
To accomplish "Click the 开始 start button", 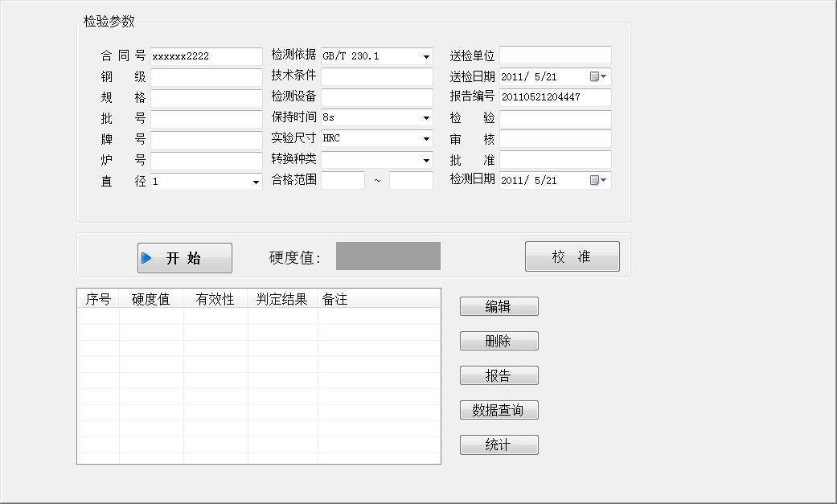I will (184, 258).
